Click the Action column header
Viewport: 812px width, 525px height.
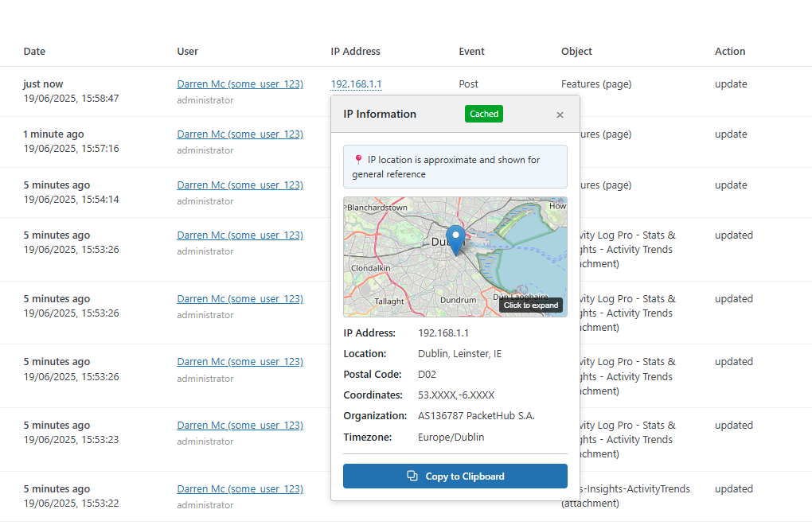pos(729,51)
